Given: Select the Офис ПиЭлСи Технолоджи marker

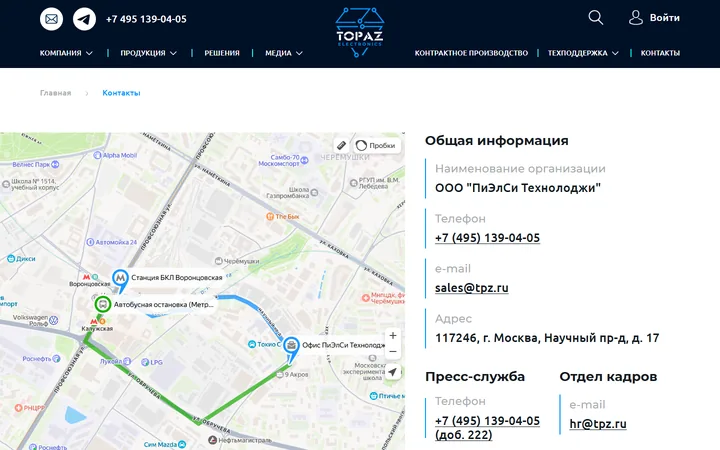Looking at the screenshot, I should pos(291,348).
